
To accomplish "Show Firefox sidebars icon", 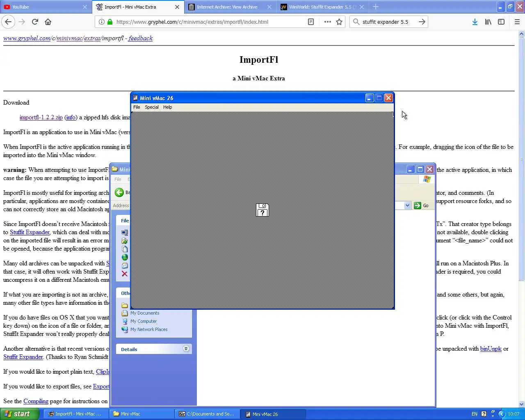I will click(501, 22).
